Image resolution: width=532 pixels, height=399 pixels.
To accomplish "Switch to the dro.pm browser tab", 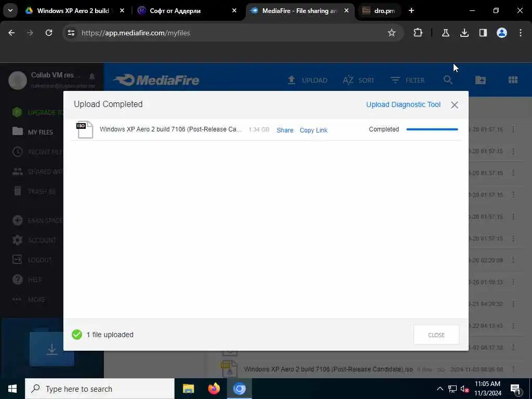I will [379, 10].
